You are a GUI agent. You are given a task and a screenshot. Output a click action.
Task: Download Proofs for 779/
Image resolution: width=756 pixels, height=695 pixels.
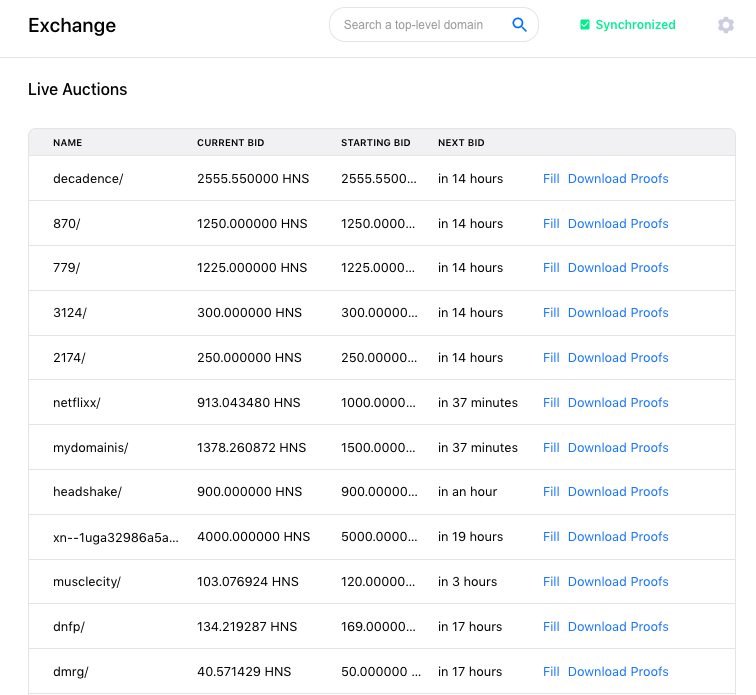(x=618, y=268)
